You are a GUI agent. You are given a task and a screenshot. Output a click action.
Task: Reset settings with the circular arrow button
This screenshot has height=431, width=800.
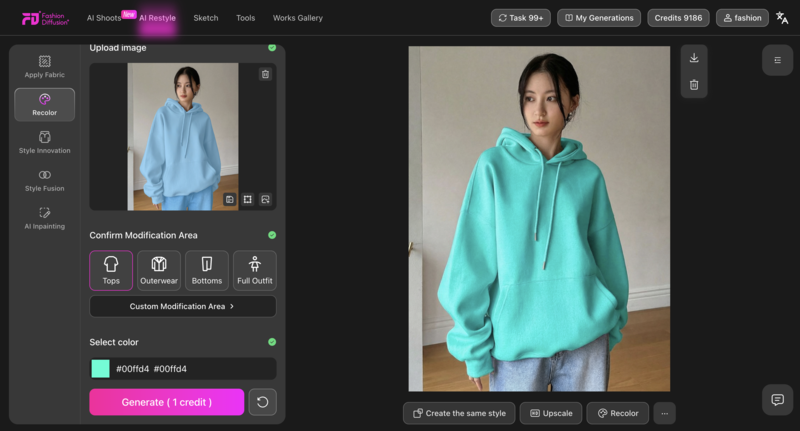click(x=262, y=402)
